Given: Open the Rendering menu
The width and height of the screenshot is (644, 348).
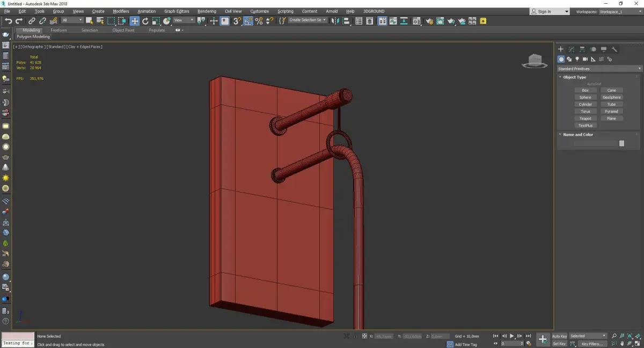Looking at the screenshot, I should pos(207,11).
